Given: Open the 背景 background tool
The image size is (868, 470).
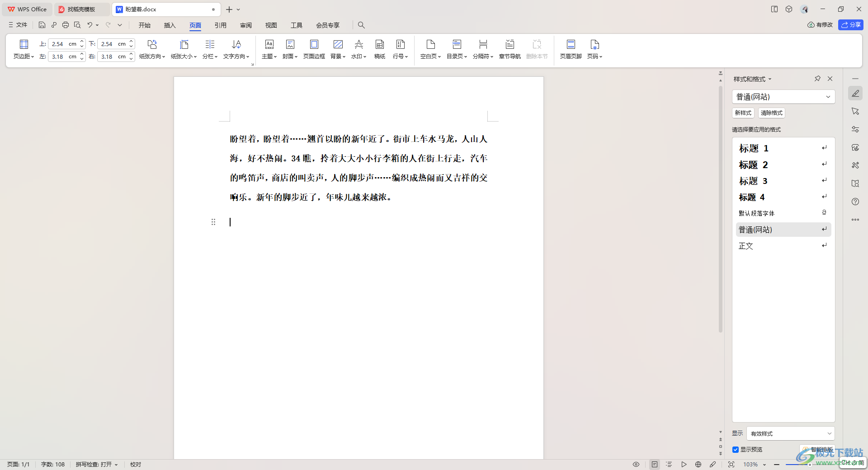Looking at the screenshot, I should (338, 49).
